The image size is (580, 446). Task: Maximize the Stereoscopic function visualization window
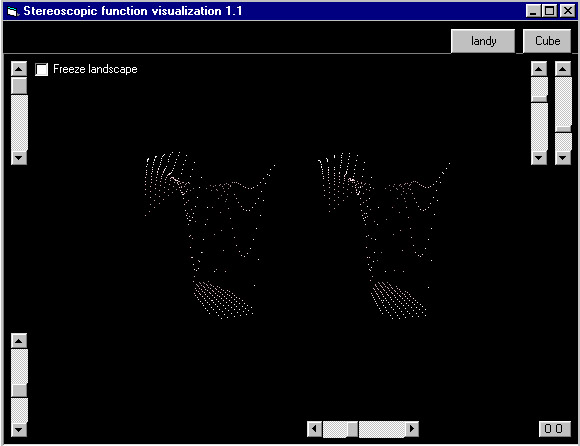click(550, 11)
